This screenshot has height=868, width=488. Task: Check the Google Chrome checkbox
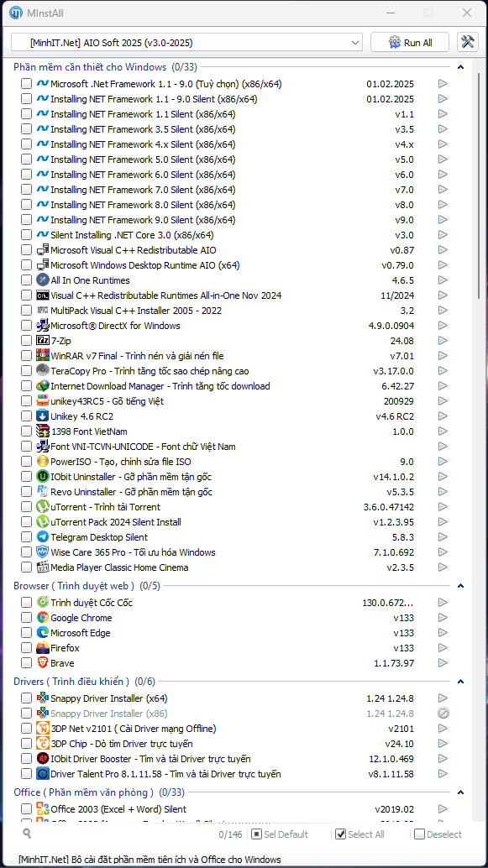point(26,618)
